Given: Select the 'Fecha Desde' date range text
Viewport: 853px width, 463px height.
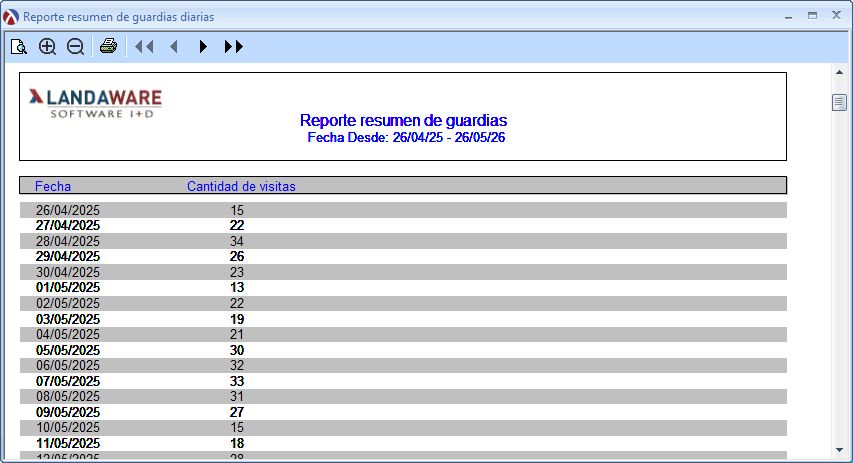Looking at the screenshot, I should coord(406,138).
